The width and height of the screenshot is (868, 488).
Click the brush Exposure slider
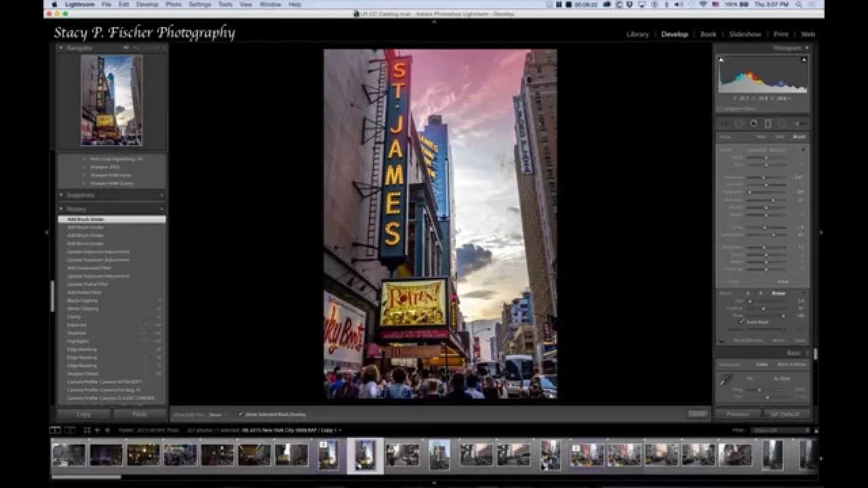[766, 178]
